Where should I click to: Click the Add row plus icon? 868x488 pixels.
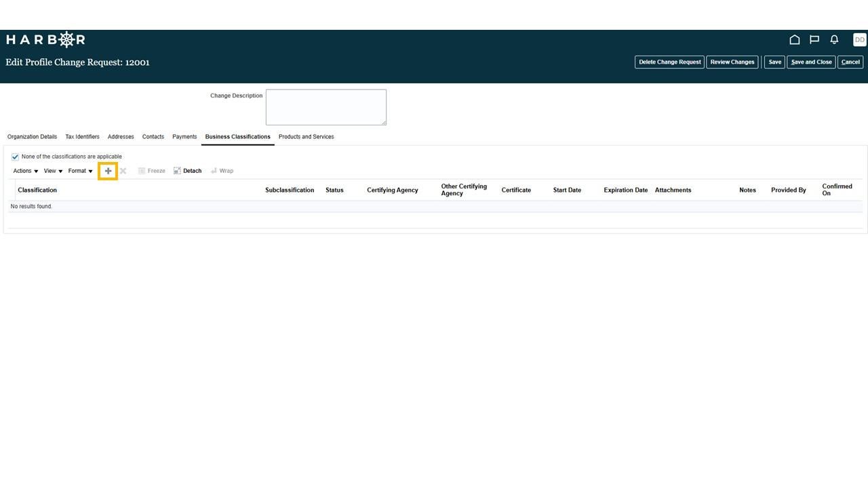(x=108, y=171)
